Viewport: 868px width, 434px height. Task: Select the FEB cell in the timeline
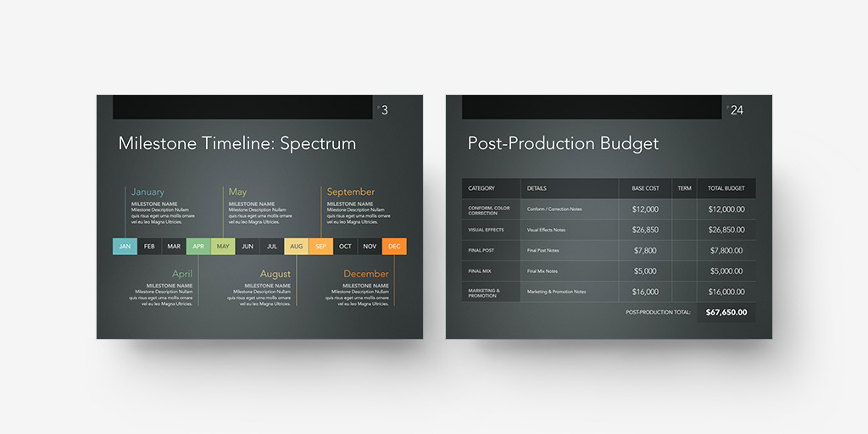pyautogui.click(x=149, y=247)
